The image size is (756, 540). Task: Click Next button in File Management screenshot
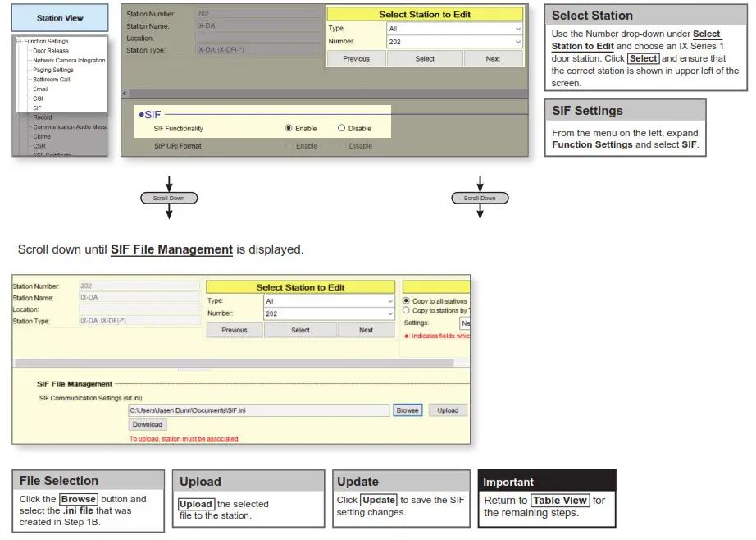pyautogui.click(x=366, y=330)
